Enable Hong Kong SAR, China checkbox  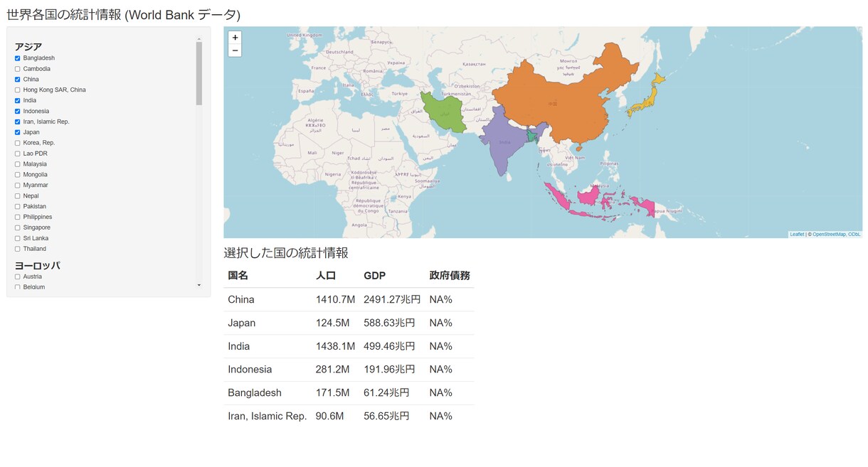click(x=18, y=90)
